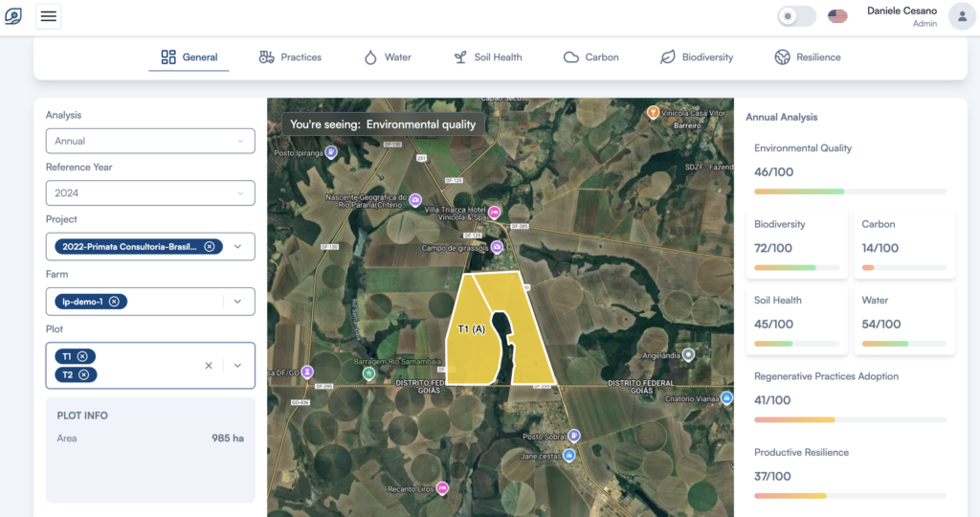The height and width of the screenshot is (517, 980).
Task: Click the Campo de girassóis map marker
Action: click(497, 247)
